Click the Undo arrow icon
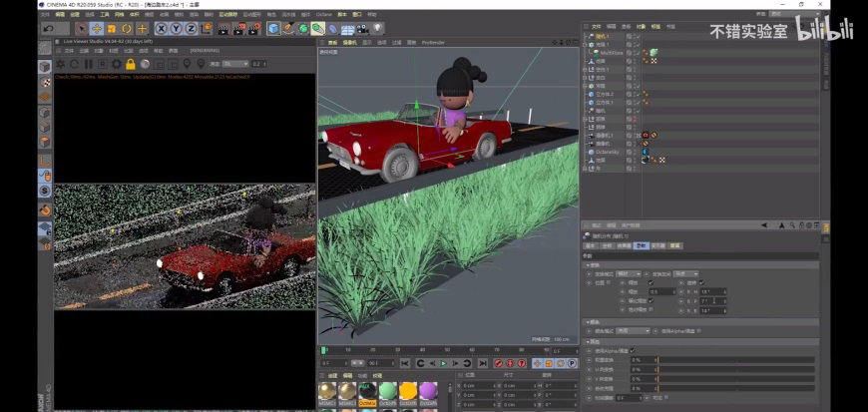This screenshot has width=868, height=412. [48, 28]
